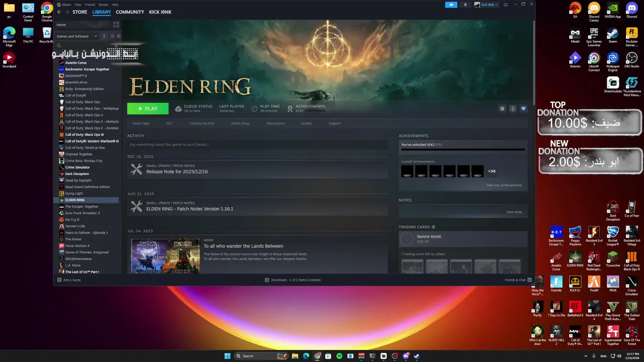Open the Discord desktop shortcut
This screenshot has width=644, height=362.
(631, 10)
